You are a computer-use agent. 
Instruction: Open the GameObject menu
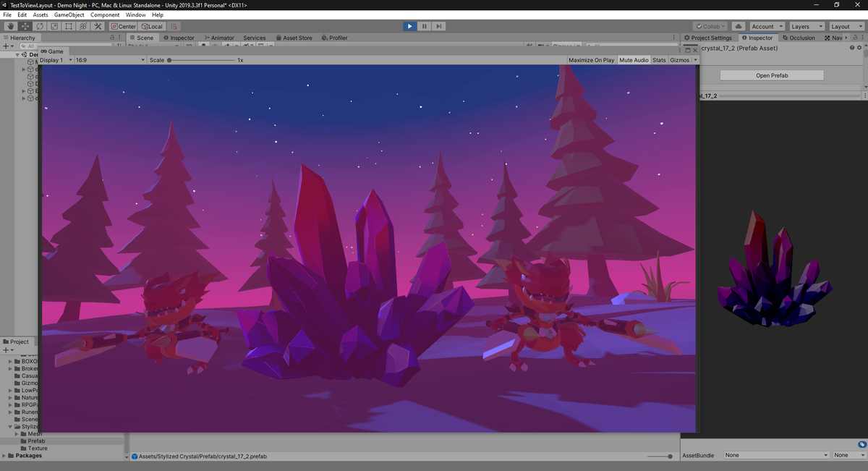69,14
